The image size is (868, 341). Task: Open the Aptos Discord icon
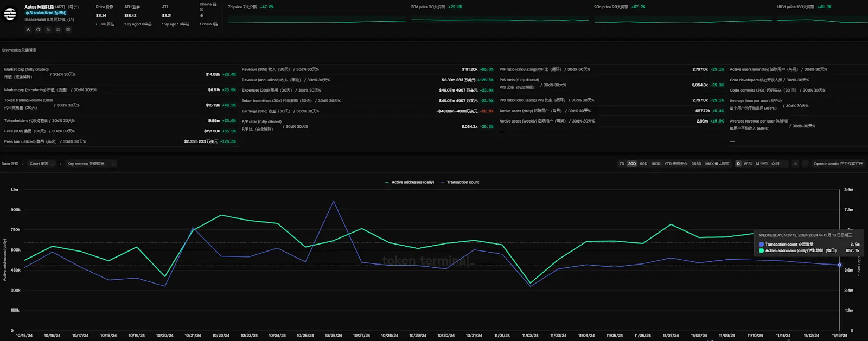pyautogui.click(x=58, y=30)
